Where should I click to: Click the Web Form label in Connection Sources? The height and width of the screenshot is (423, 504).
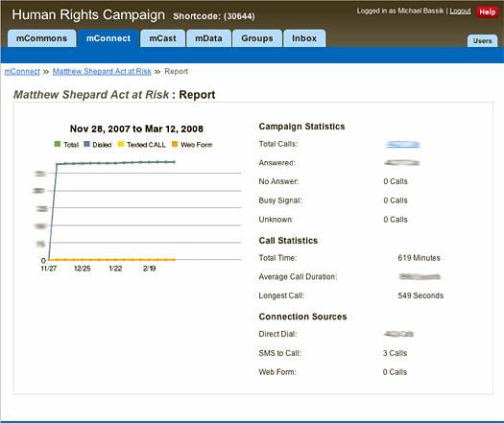[277, 372]
